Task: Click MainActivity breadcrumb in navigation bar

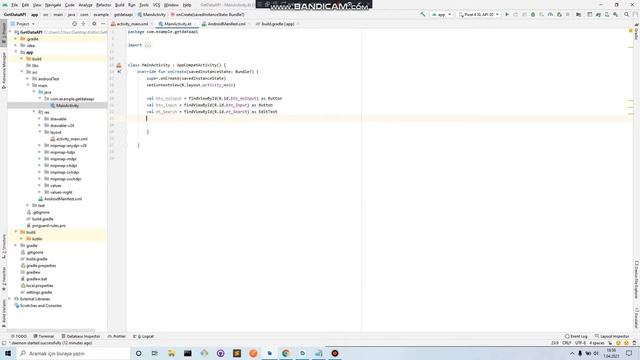Action: [x=151, y=15]
